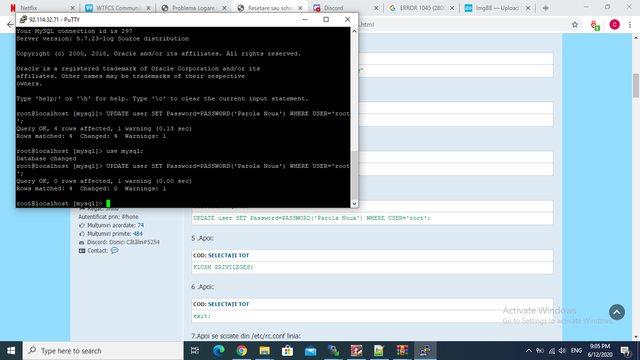Open the Windows Start menu
The width and height of the screenshot is (640, 360).
[x=11, y=351]
